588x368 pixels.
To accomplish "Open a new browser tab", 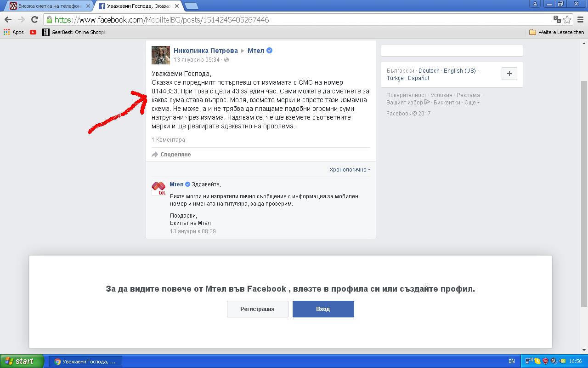I will [x=191, y=6].
